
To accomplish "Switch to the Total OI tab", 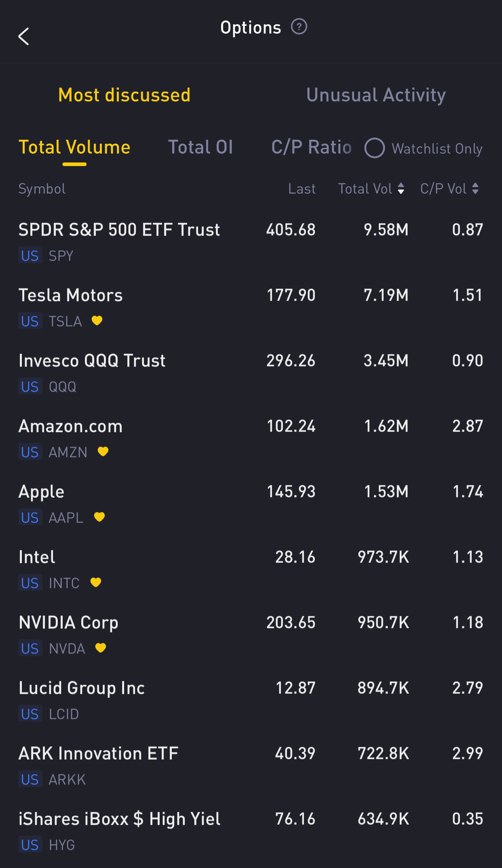I will tap(200, 147).
